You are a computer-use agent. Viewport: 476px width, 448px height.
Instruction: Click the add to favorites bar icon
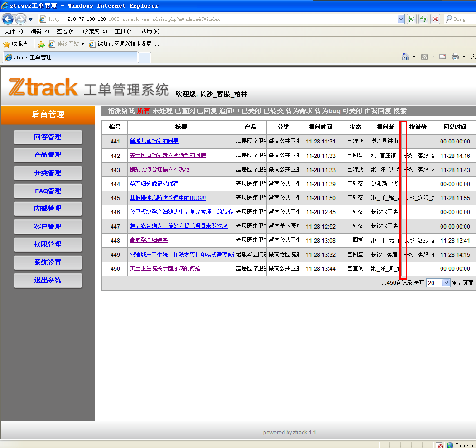[x=41, y=44]
